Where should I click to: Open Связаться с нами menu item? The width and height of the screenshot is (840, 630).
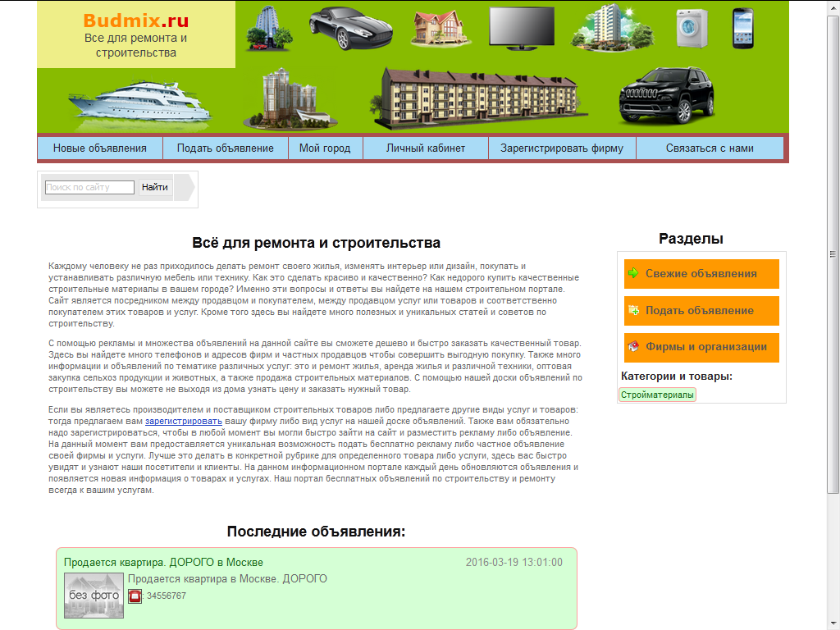[x=710, y=148]
